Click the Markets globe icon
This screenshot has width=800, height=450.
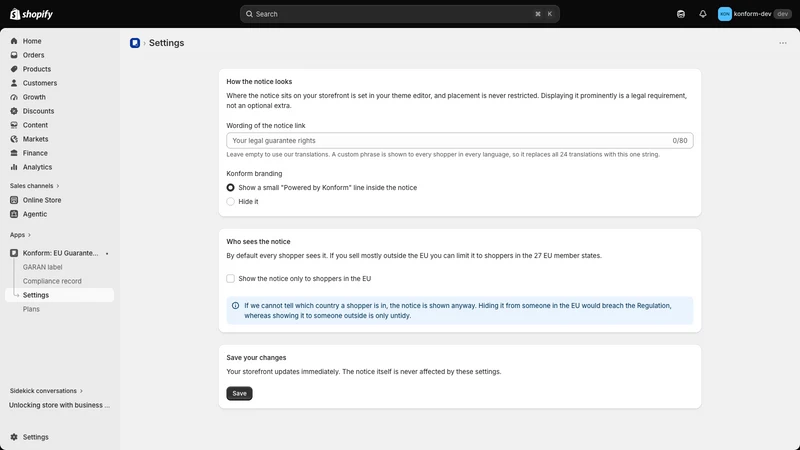coord(14,139)
